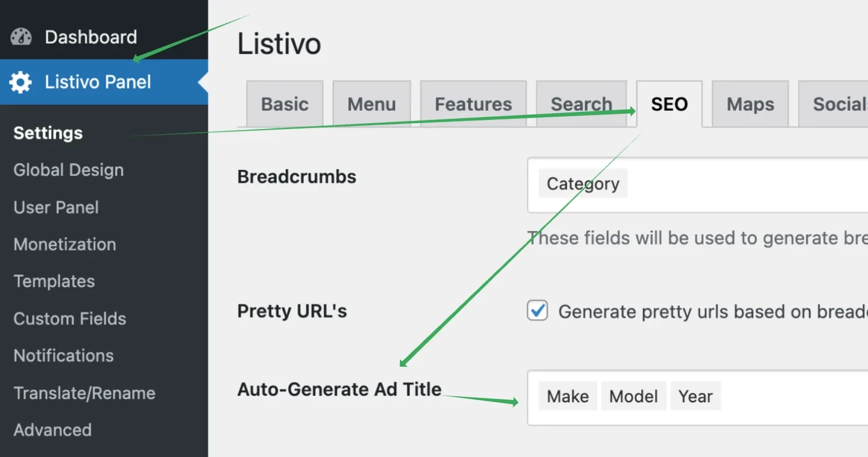Click the Listivo page heading

(x=279, y=43)
